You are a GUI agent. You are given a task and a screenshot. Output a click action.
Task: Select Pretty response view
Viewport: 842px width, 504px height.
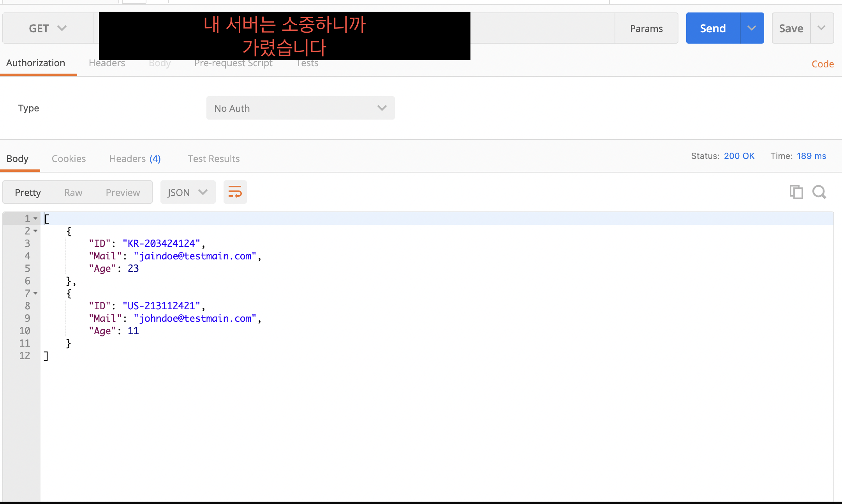coord(28,192)
